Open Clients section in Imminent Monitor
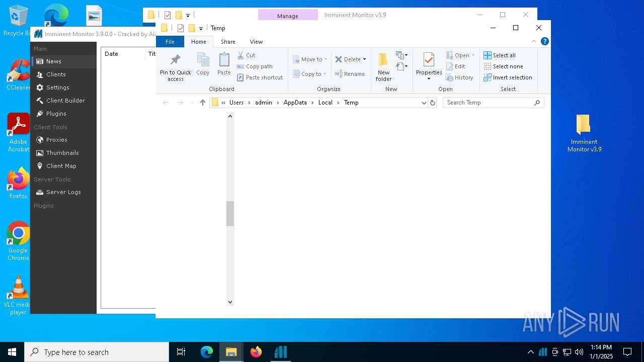This screenshot has height=362, width=644. coord(63,74)
